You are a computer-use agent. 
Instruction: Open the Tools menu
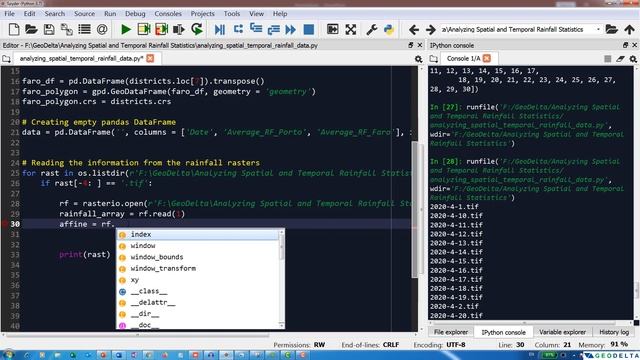(x=232, y=13)
